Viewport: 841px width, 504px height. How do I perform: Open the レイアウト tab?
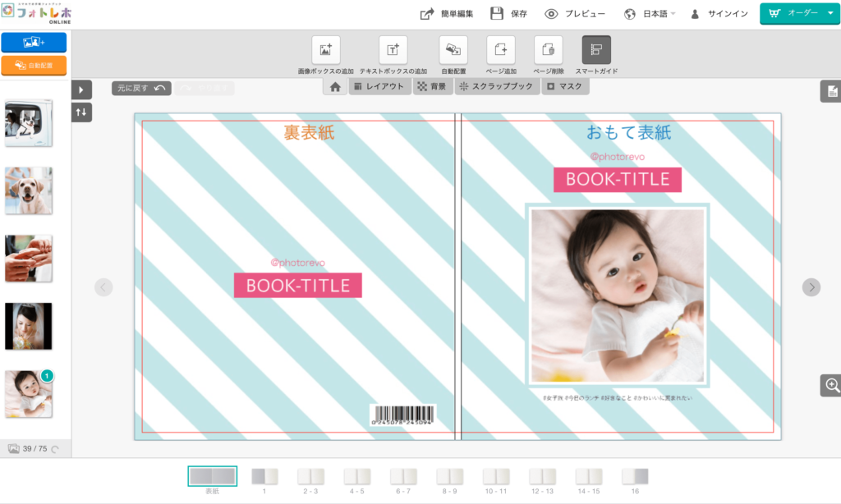pyautogui.click(x=379, y=86)
